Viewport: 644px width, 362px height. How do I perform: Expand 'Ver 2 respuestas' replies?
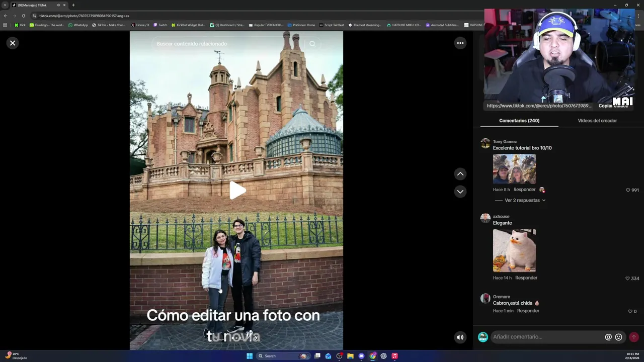[525, 200]
